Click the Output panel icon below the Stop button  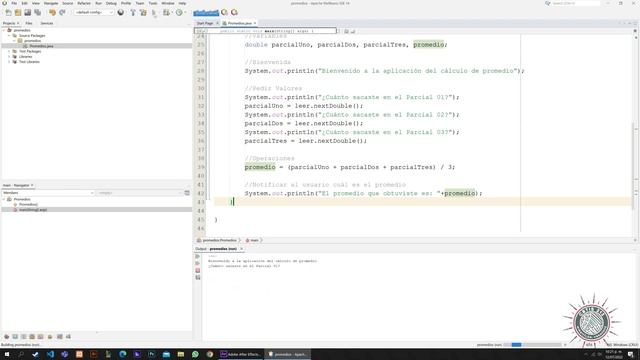pos(198,278)
